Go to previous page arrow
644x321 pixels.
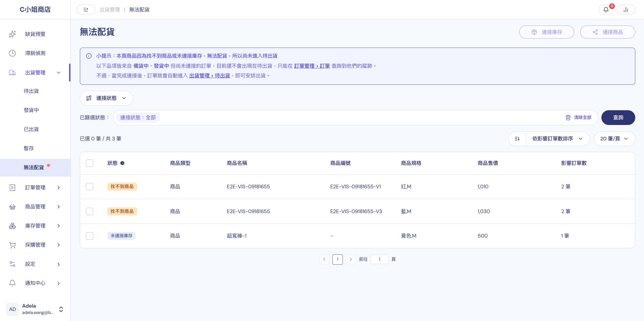(324, 259)
